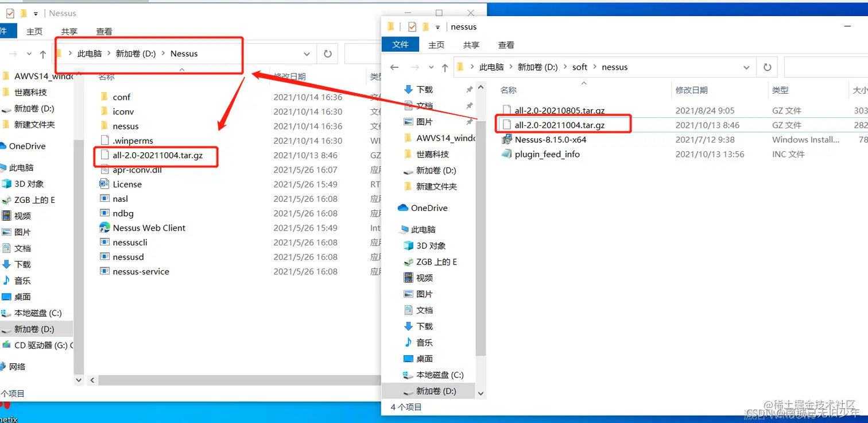Open 音乐 in right window sidebar
Image resolution: width=868 pixels, height=423 pixels.
click(x=424, y=342)
